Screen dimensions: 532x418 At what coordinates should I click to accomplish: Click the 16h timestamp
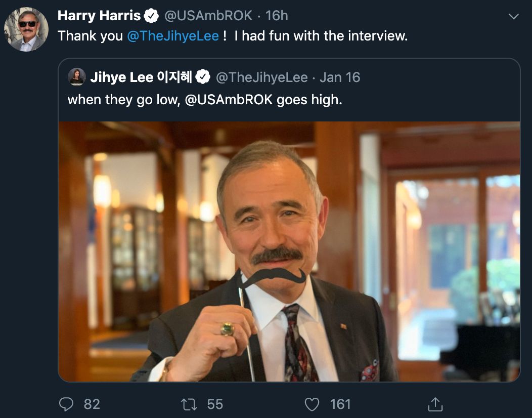[277, 16]
